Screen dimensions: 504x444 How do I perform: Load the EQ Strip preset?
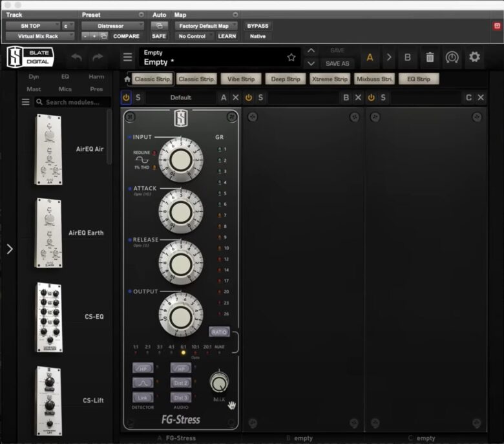tap(419, 79)
